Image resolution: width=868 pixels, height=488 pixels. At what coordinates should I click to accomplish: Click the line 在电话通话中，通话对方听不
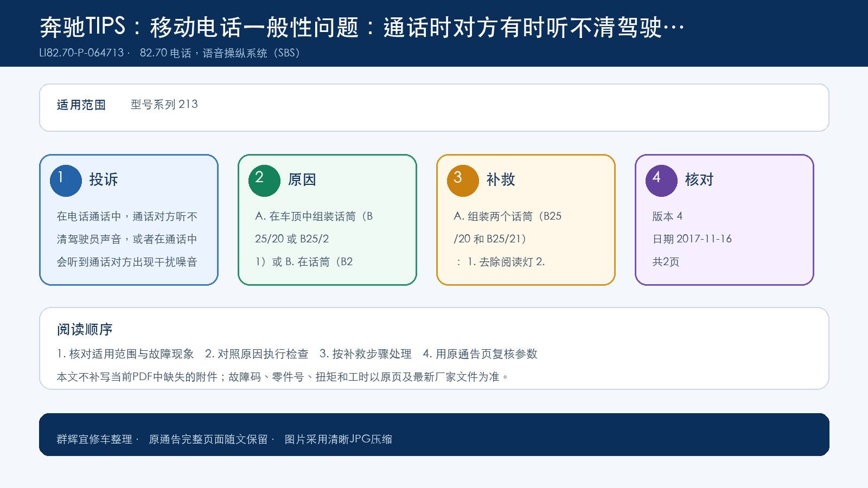pyautogui.click(x=127, y=216)
